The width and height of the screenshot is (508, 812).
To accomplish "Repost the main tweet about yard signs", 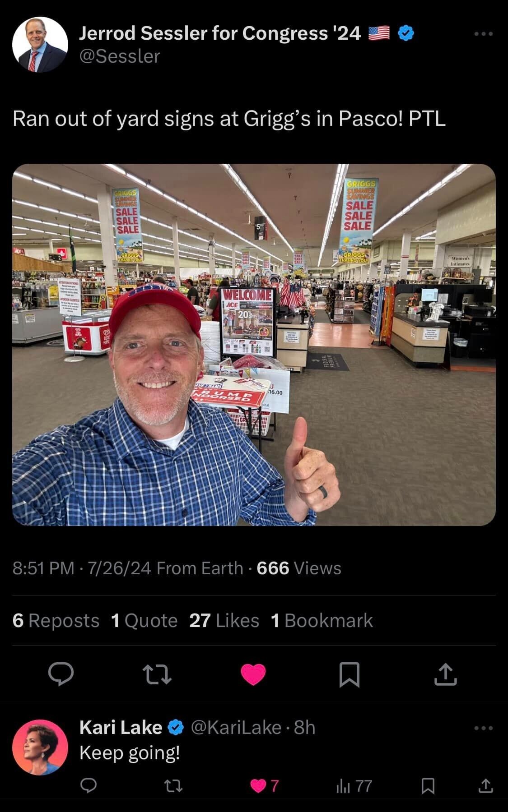I will click(x=157, y=674).
